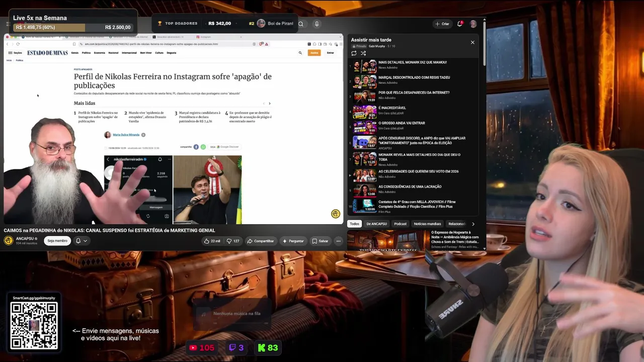Show previous Mais lidas items arrow
Screen dimensions: 644x362
263,104
